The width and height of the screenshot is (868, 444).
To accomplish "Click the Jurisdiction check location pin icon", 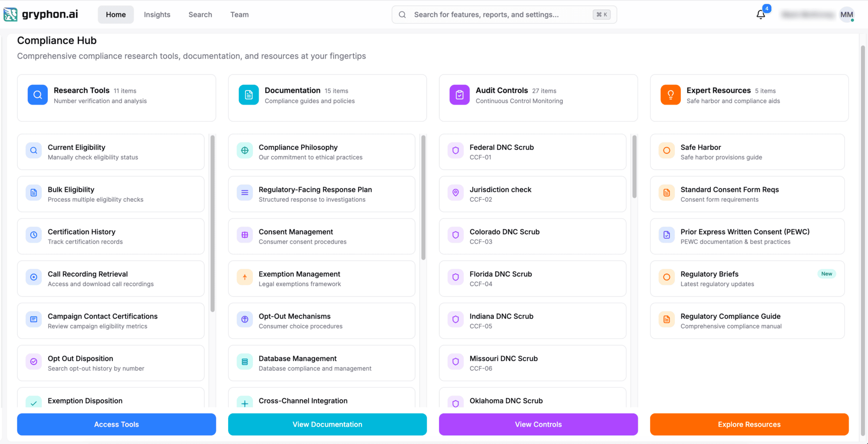I will click(456, 193).
